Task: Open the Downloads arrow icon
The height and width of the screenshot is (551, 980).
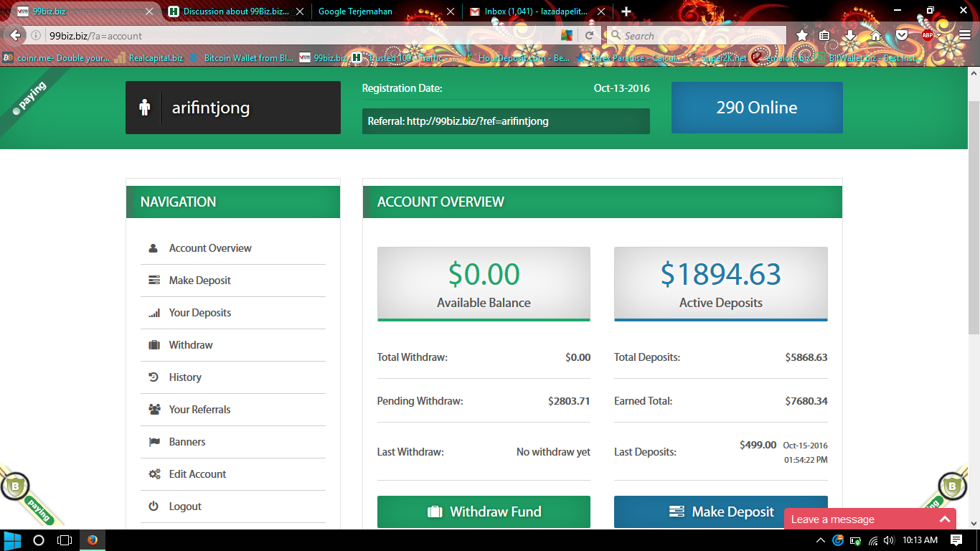Action: (x=850, y=35)
